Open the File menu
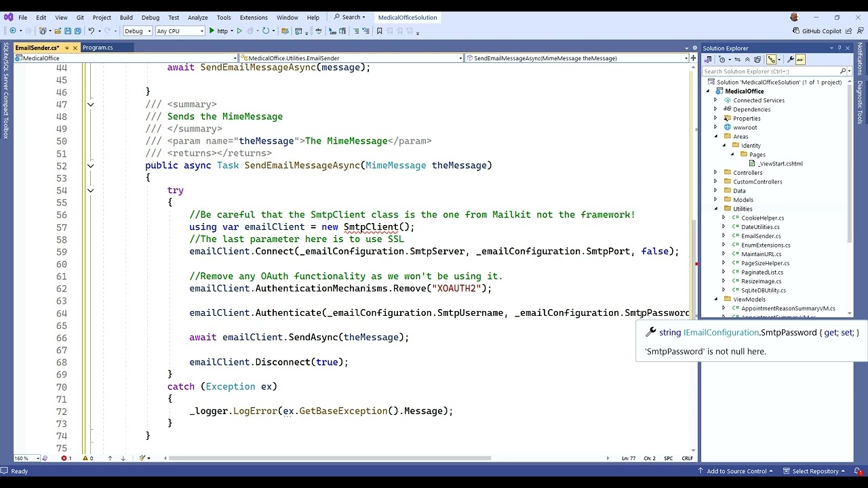 (22, 18)
